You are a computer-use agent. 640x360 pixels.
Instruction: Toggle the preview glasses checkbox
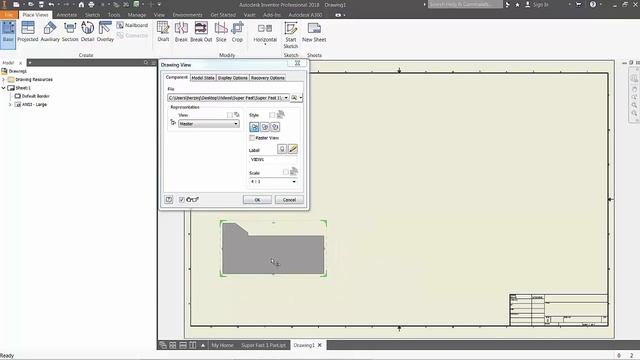click(x=182, y=200)
